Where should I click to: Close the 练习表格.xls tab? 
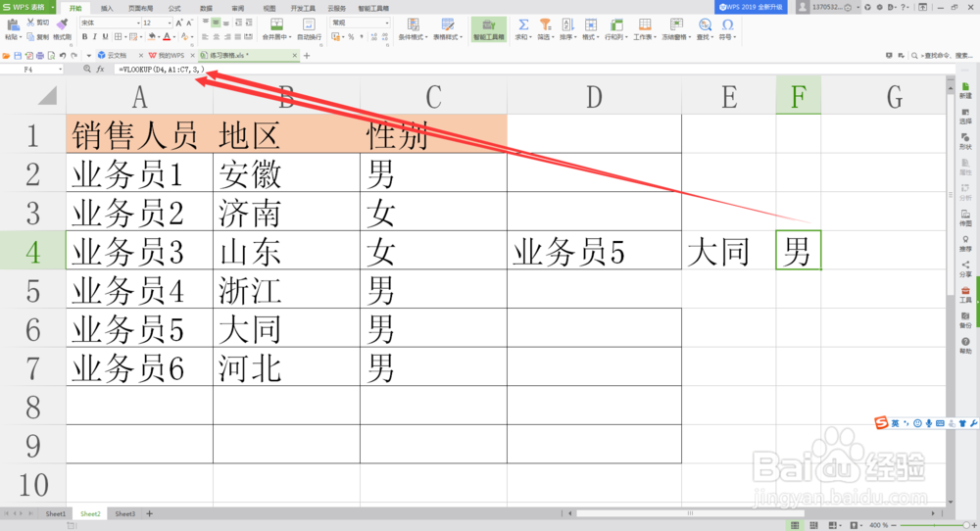coord(295,56)
